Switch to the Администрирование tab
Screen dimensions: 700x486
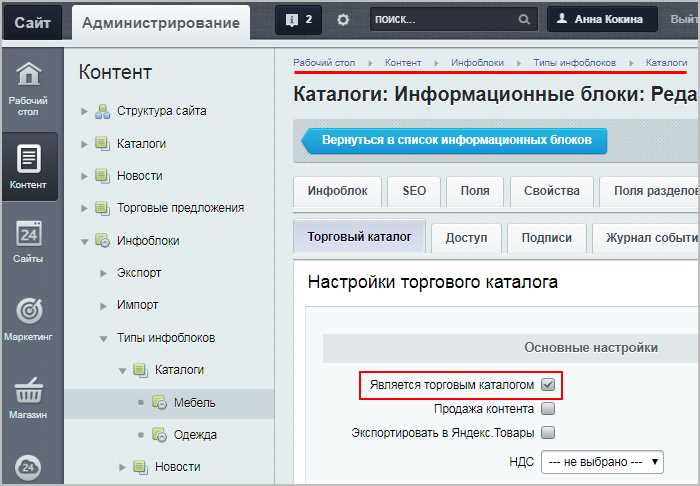(161, 23)
